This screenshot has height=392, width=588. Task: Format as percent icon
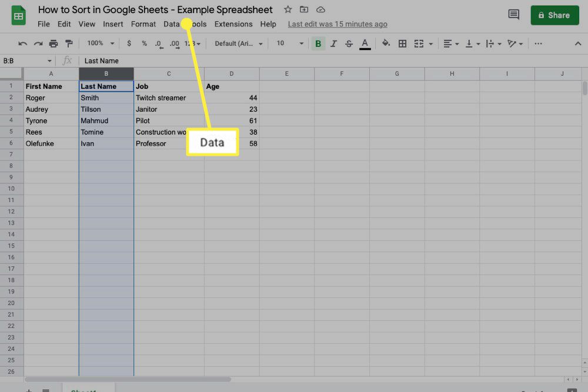pos(145,43)
